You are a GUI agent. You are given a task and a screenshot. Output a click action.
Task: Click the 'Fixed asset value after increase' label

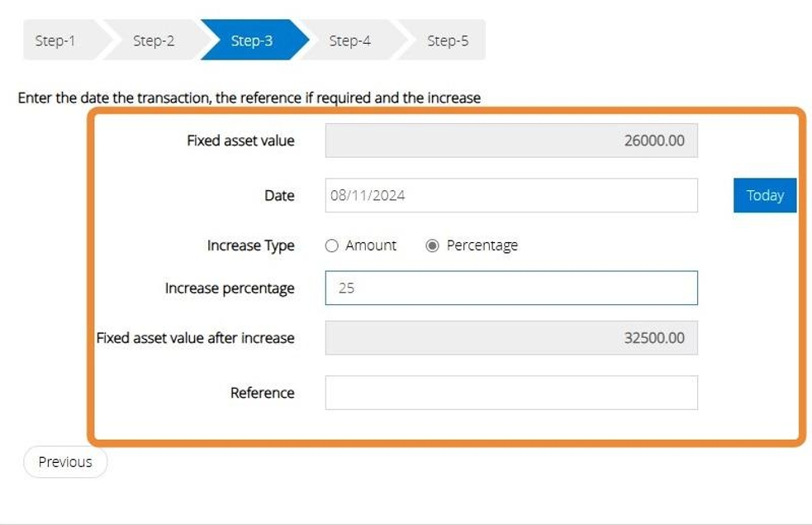[195, 338]
